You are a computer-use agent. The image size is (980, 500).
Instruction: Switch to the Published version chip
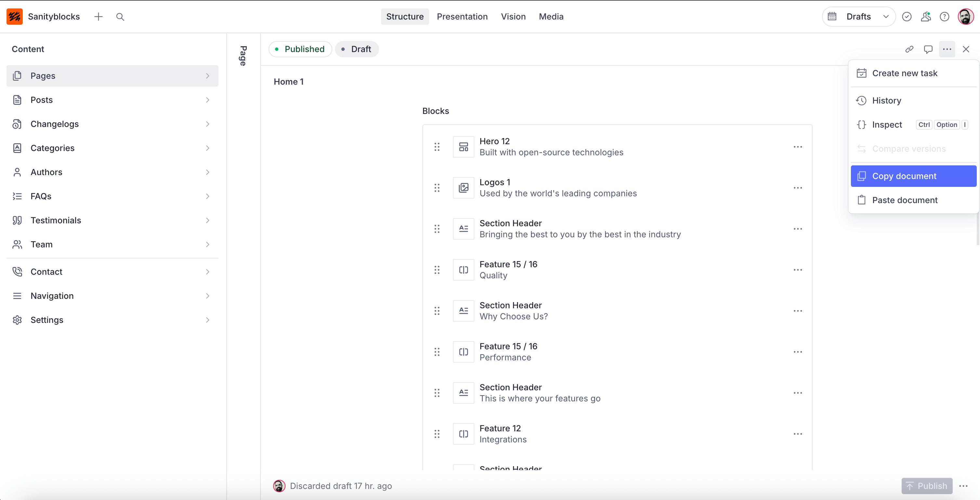[x=300, y=49]
